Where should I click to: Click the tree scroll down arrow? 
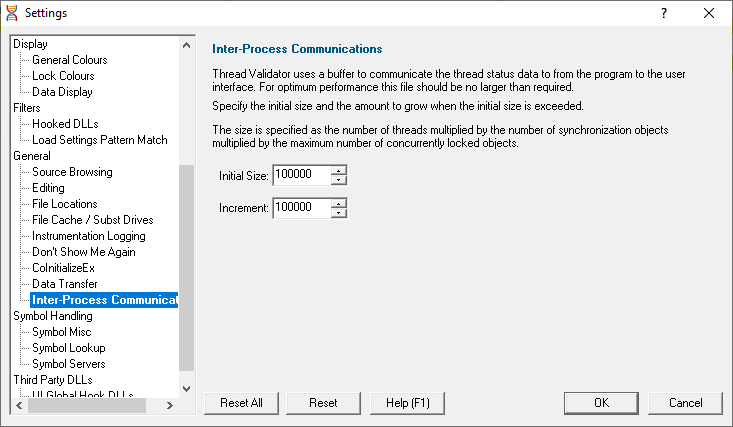coord(187,389)
